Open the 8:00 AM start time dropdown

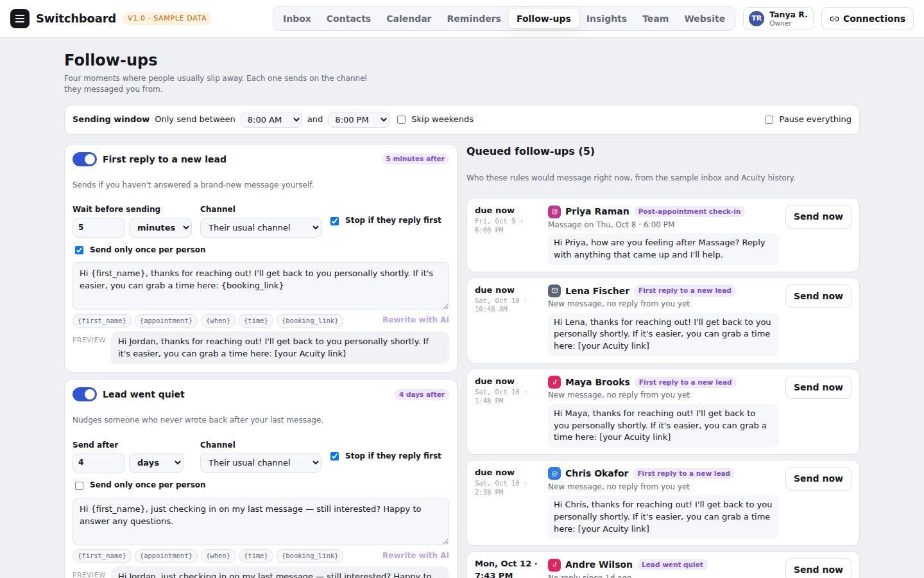(271, 119)
